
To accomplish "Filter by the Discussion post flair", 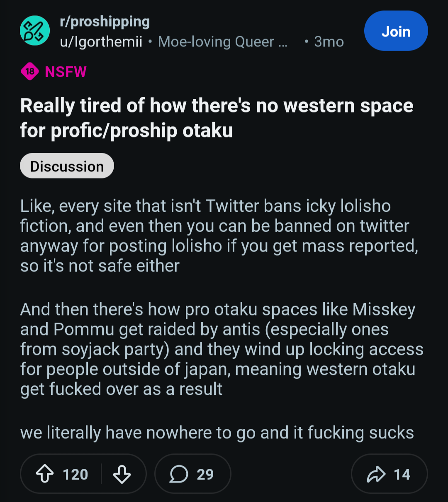I will coord(67,166).
